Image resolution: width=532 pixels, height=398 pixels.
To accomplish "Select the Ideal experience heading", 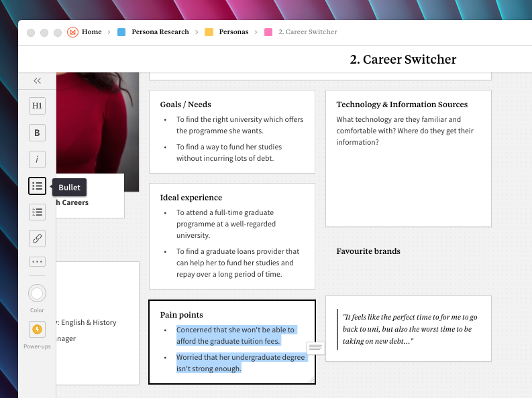I will point(191,198).
